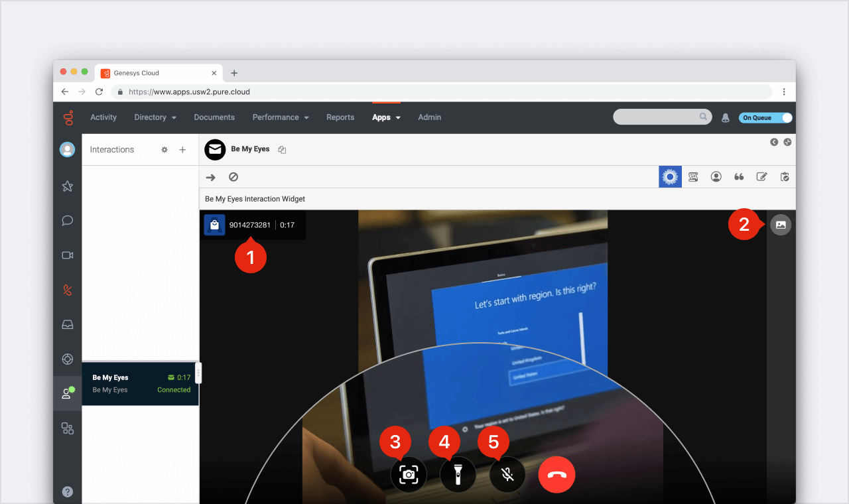
Task: Open the red phone calls icon in the sidebar
Action: [68, 290]
